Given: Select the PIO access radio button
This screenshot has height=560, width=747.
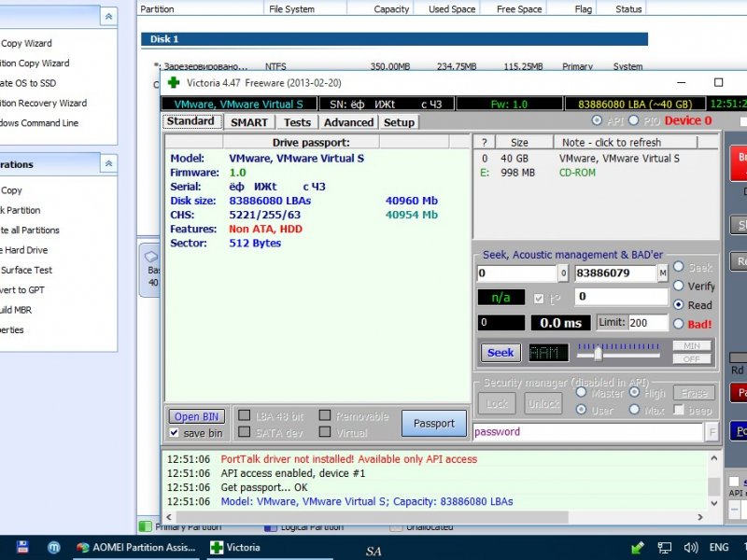Looking at the screenshot, I should tap(633, 120).
